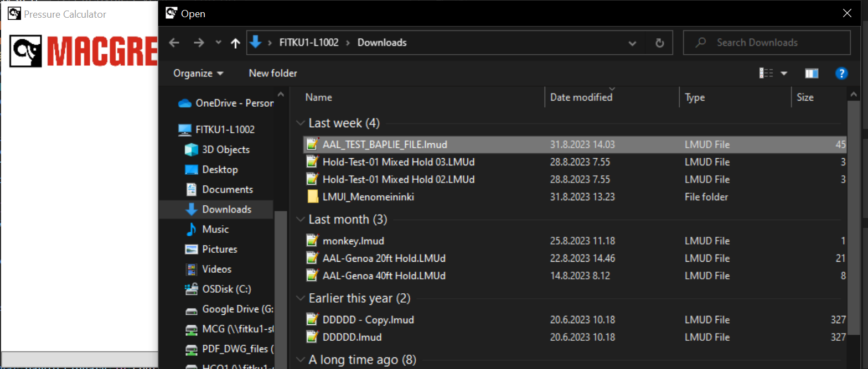Refresh the Downloads folder listing
868x369 pixels.
tap(659, 43)
